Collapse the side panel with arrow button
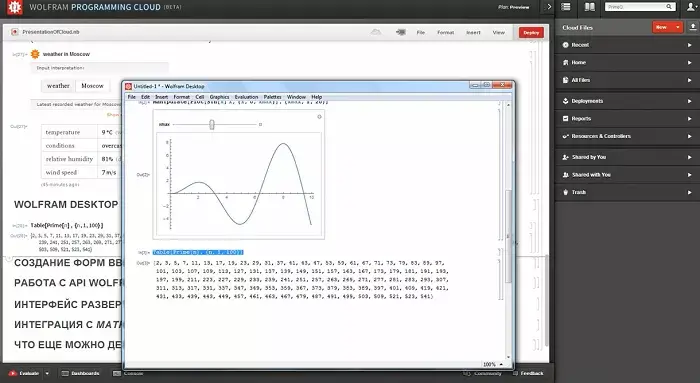 pos(549,7)
